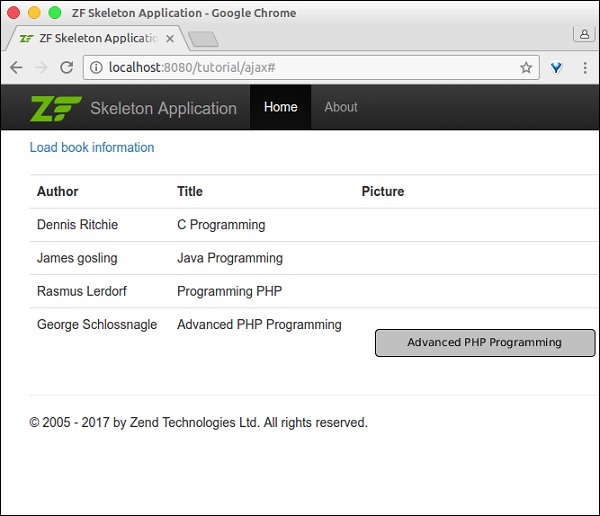Go to the Home nav item
Viewport: 600px width, 516px height.
tap(280, 107)
